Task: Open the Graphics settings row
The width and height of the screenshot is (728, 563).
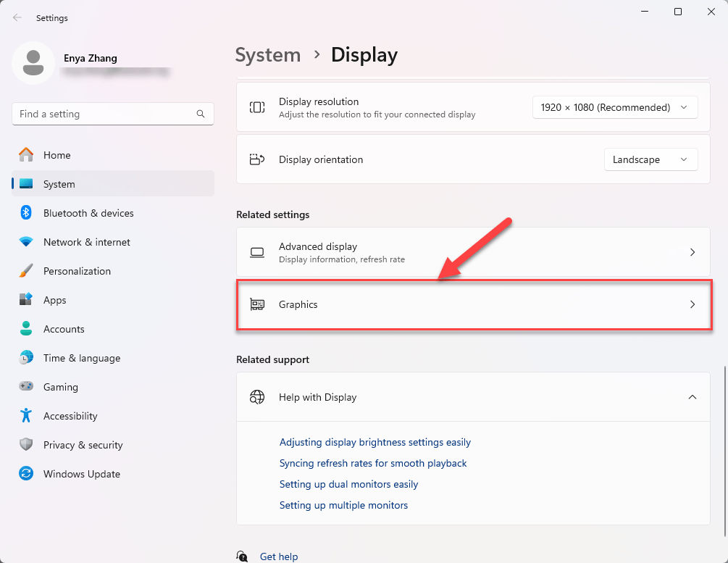Action: [473, 304]
